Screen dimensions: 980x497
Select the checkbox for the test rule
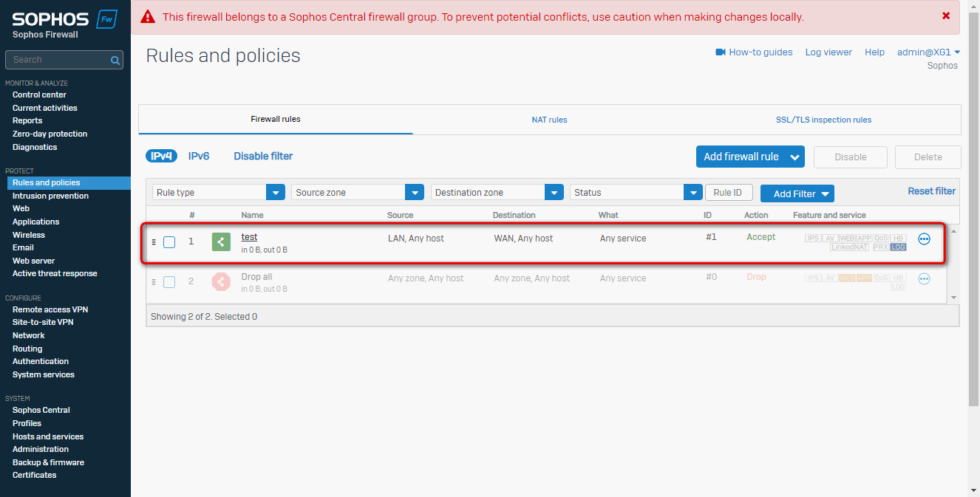[x=169, y=242]
